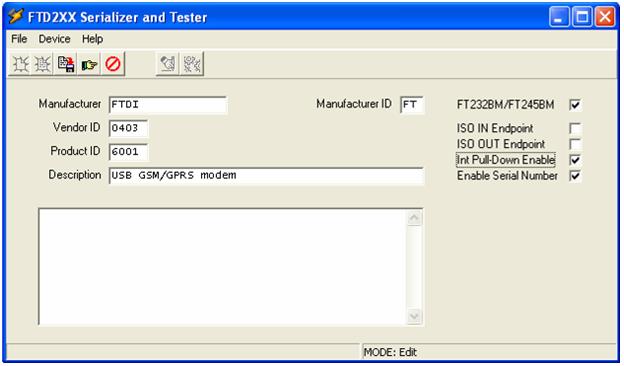Enable the ISO IN Endpoint checkbox

pos(575,128)
